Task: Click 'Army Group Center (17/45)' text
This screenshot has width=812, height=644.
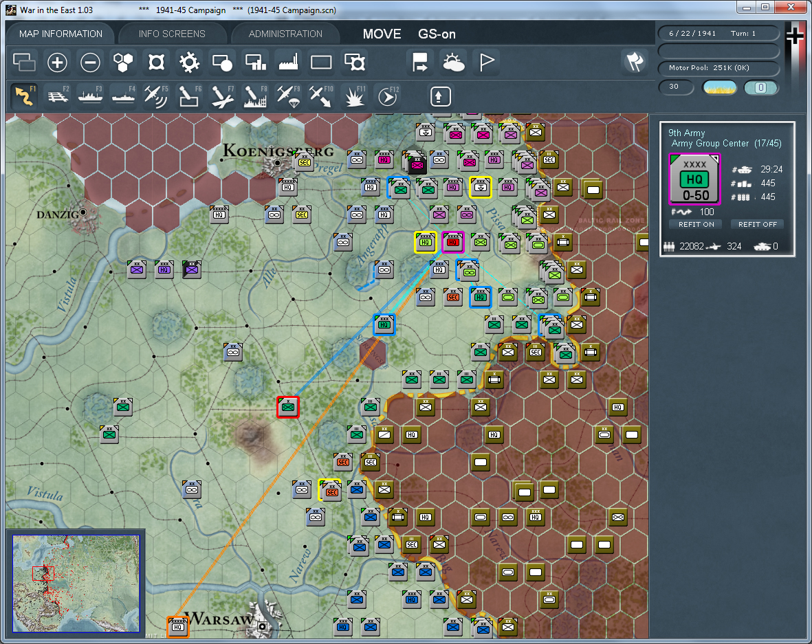Action: pyautogui.click(x=727, y=144)
